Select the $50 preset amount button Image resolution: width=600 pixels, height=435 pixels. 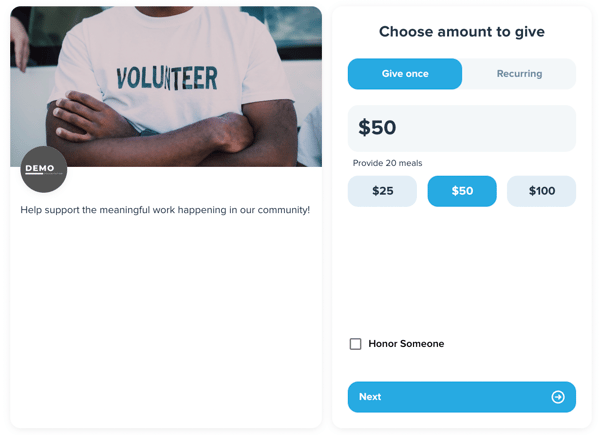point(462,191)
